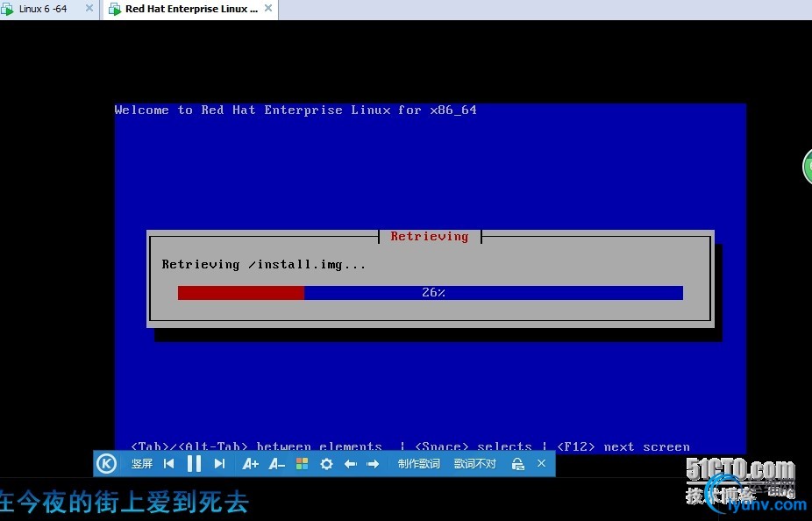Viewport: 812px width, 521px height.
Task: Close the Red Hat Enterprise Linux tab
Action: (x=268, y=8)
